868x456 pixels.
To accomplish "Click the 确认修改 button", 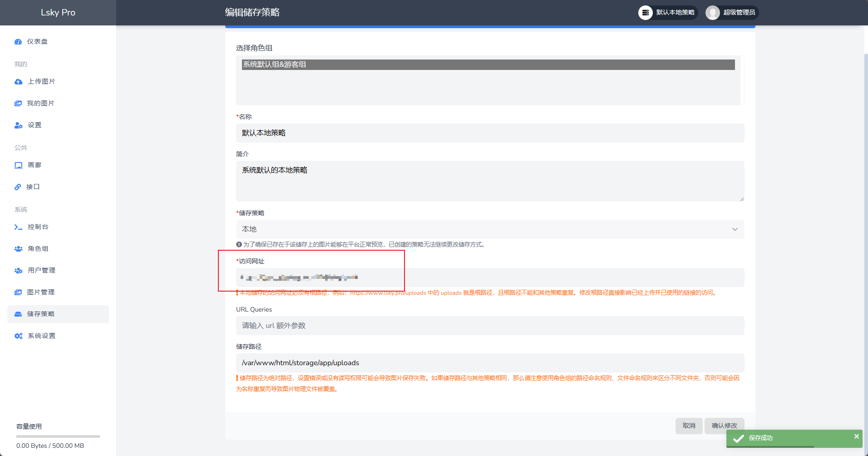I will click(724, 426).
